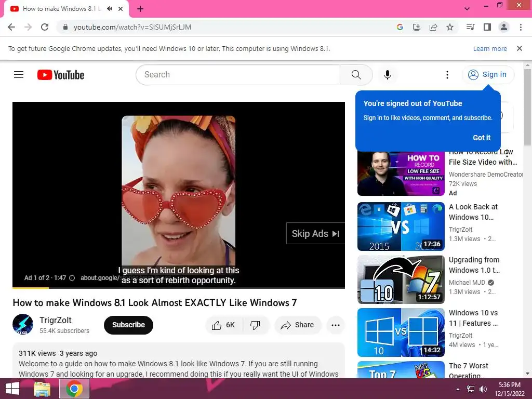Open the network tray icon
Screen dimensions: 532x399
click(471, 389)
